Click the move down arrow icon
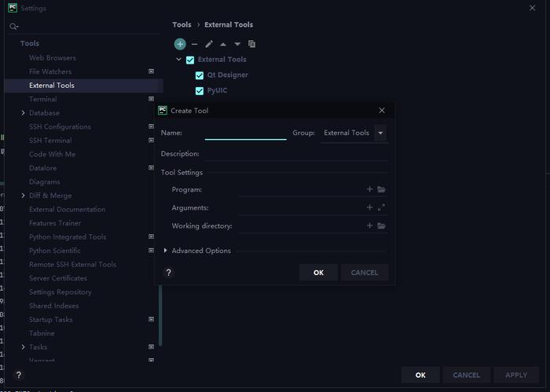Image resolution: width=550 pixels, height=392 pixels. click(237, 44)
